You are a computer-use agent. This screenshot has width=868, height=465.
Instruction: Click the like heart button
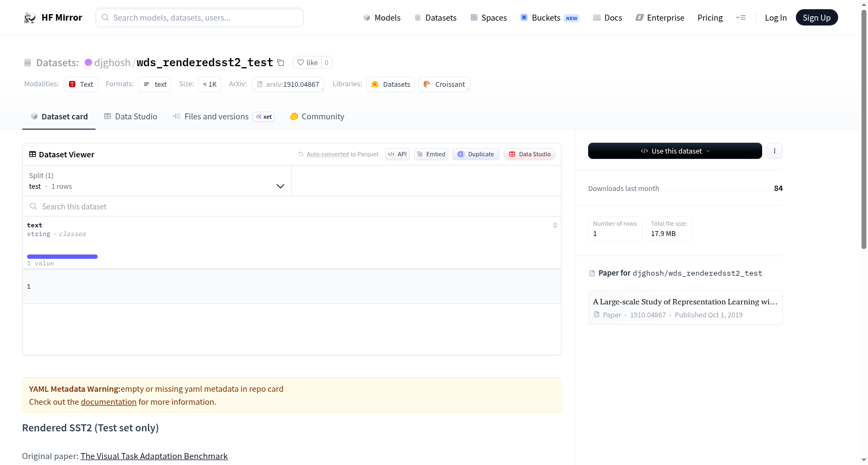pyautogui.click(x=307, y=62)
